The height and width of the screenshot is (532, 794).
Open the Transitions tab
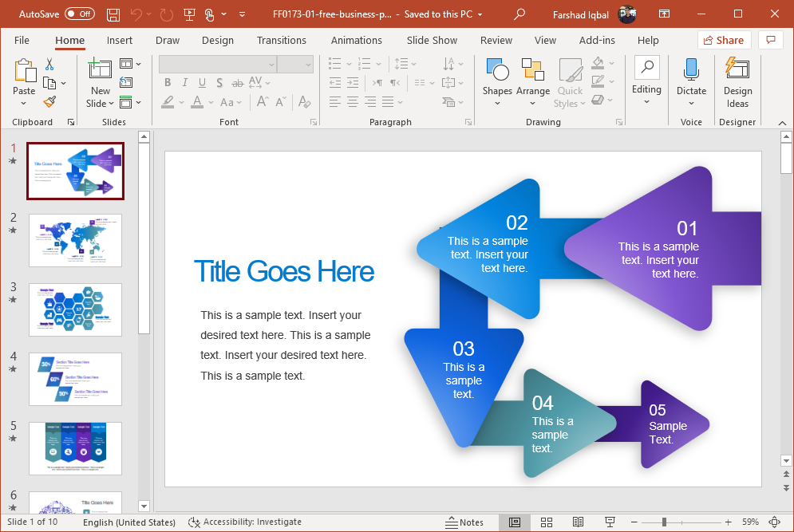coord(281,40)
